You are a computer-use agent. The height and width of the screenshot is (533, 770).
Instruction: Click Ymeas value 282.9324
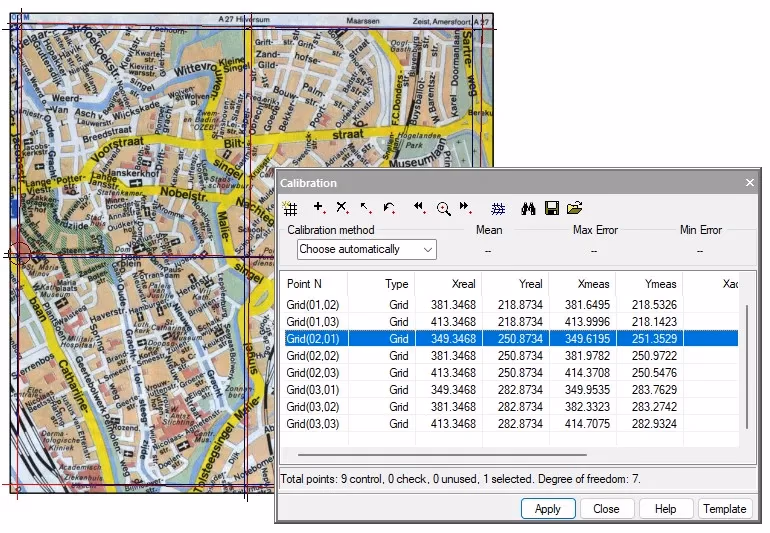point(654,424)
